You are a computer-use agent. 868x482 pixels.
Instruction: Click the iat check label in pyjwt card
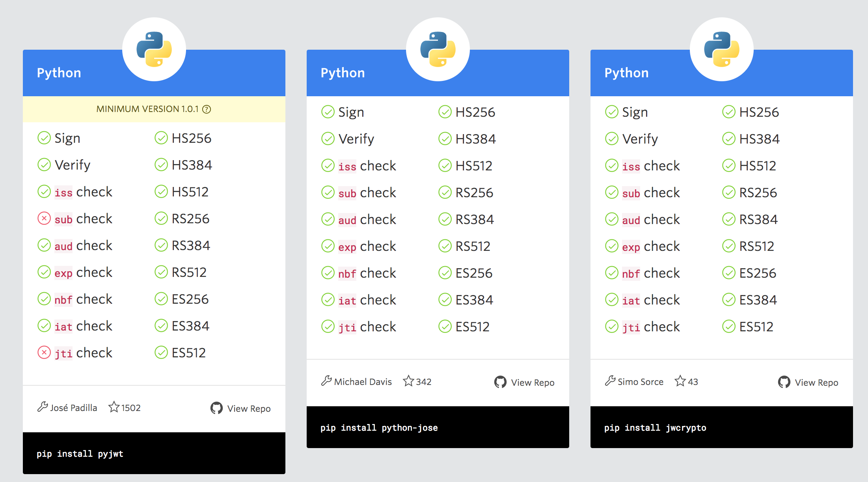[84, 326]
